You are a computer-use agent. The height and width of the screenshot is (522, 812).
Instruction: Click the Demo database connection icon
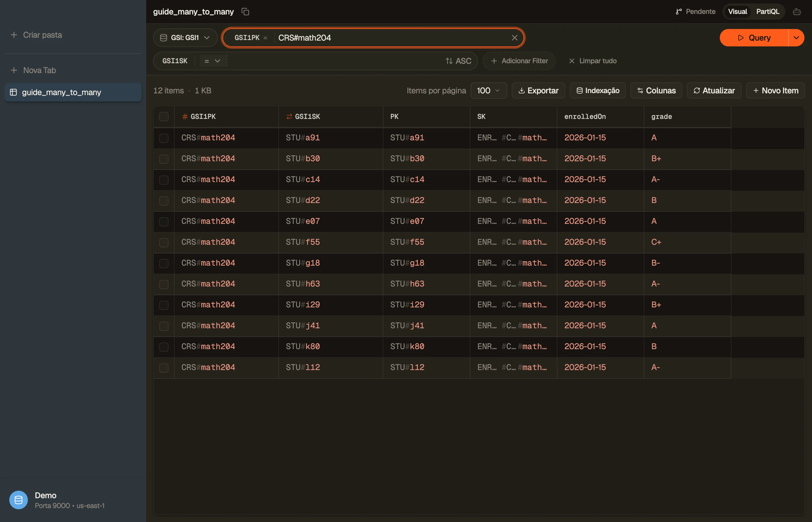(19, 500)
